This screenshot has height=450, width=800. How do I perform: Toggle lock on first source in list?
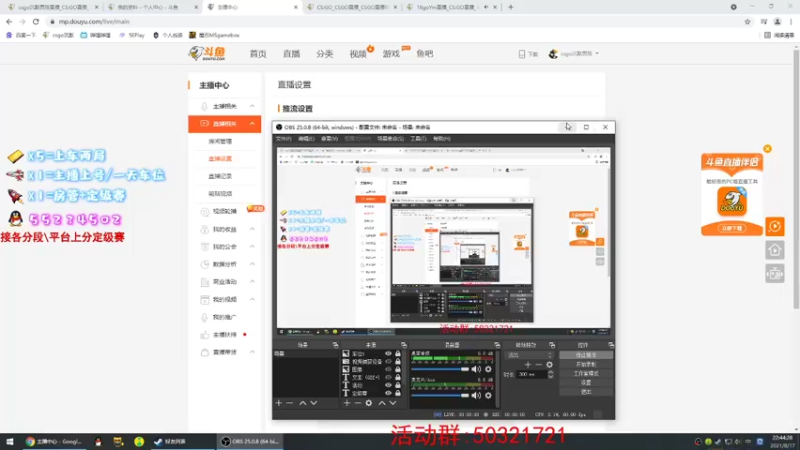tap(398, 354)
